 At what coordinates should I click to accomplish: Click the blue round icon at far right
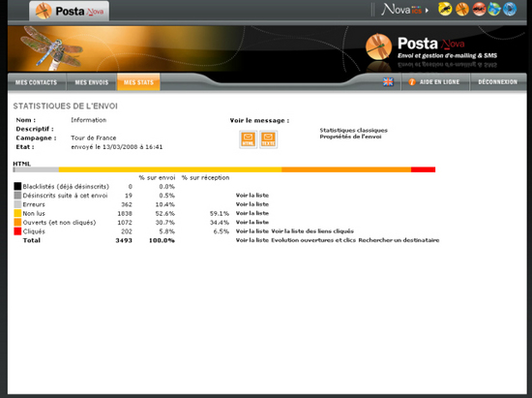(510, 9)
